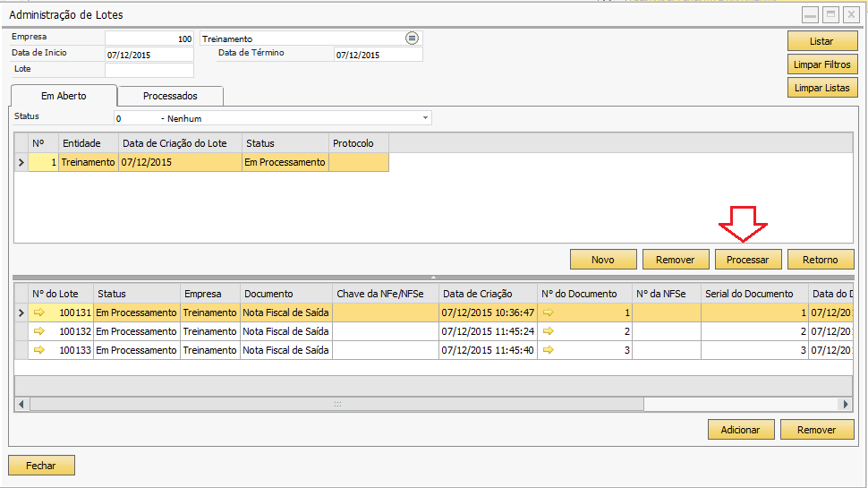The image size is (868, 488).
Task: Follow the link arrow for lote 100131
Action: pyautogui.click(x=38, y=312)
